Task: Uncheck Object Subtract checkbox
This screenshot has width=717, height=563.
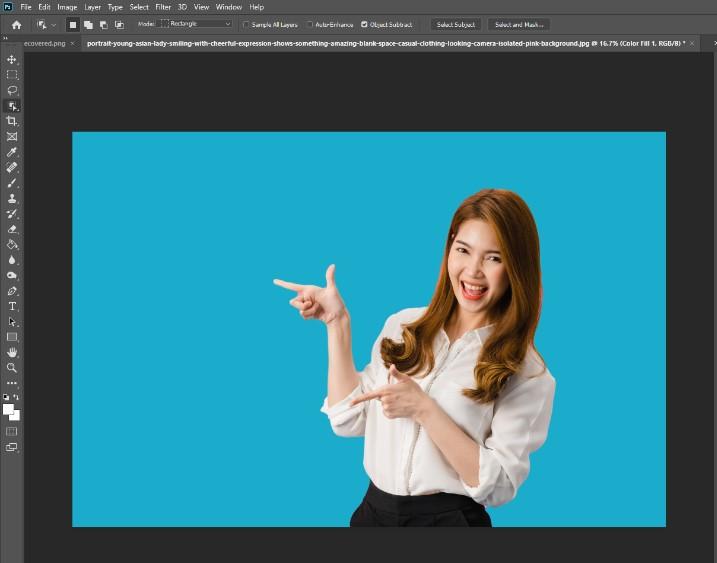Action: point(364,25)
